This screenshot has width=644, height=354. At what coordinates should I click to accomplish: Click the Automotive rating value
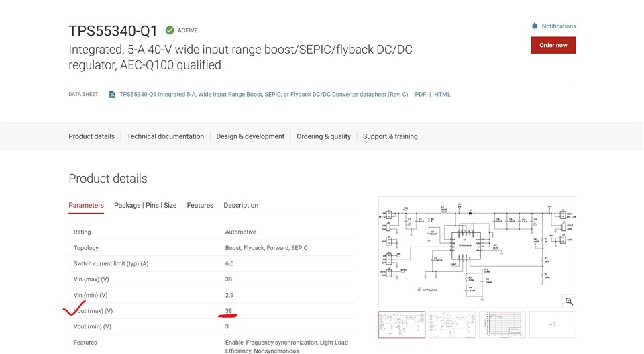(x=240, y=232)
